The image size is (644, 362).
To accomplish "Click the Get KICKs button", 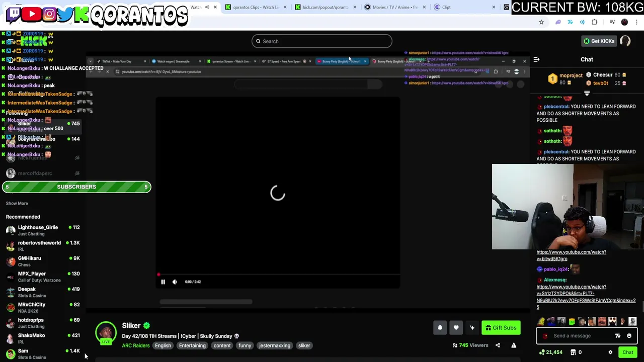I will [x=599, y=41].
